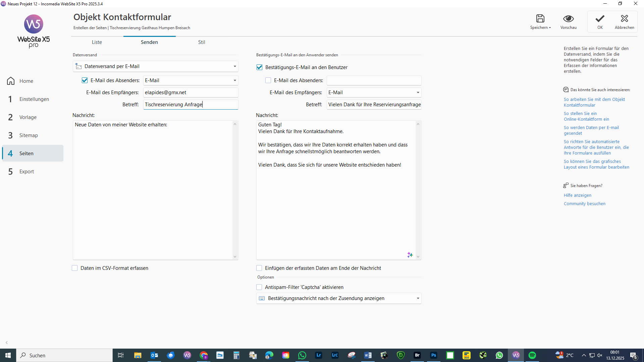
Task: Open 'Datenversand per E-Mail' dropdown
Action: [234, 66]
